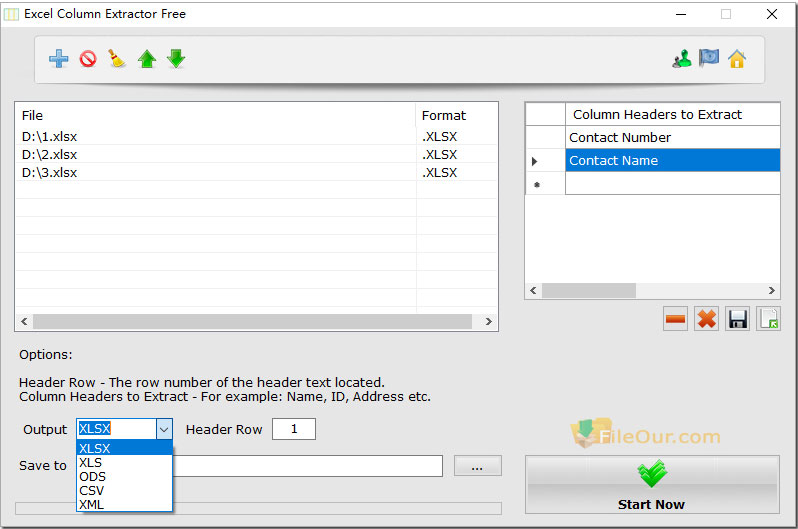Click the File column header

point(216,116)
